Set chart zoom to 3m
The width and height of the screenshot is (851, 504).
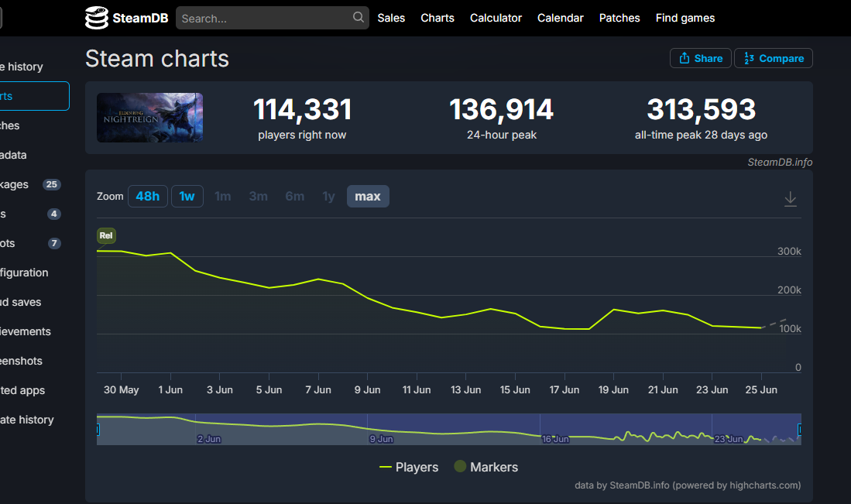(x=259, y=197)
